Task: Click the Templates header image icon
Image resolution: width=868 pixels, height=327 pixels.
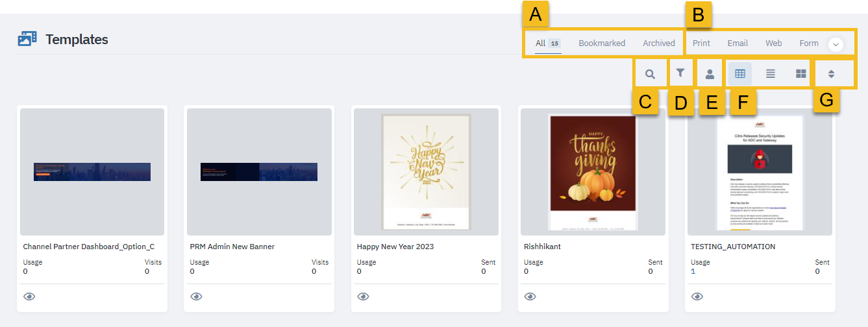Action: (x=27, y=39)
